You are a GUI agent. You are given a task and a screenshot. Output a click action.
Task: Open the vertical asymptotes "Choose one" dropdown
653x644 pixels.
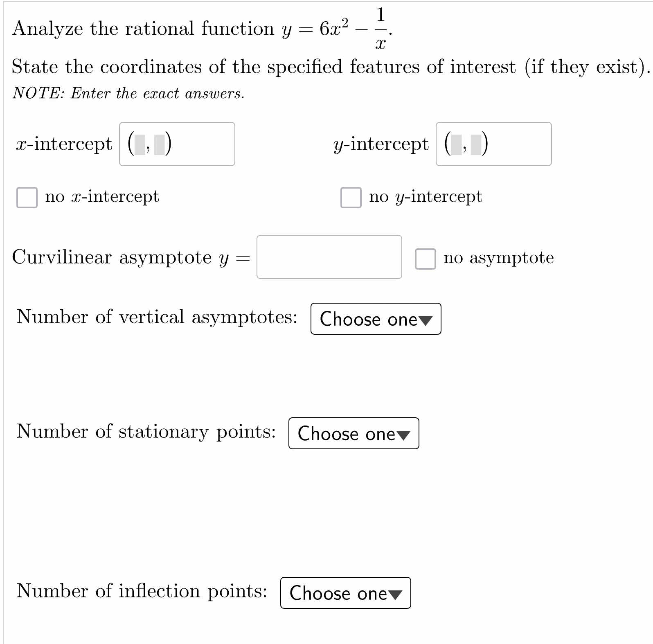[376, 320]
